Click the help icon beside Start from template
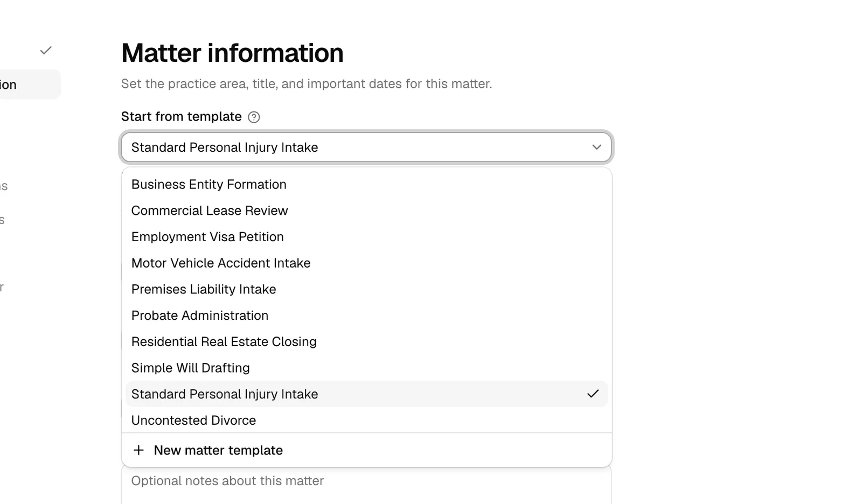The width and height of the screenshot is (862, 504). (x=254, y=117)
